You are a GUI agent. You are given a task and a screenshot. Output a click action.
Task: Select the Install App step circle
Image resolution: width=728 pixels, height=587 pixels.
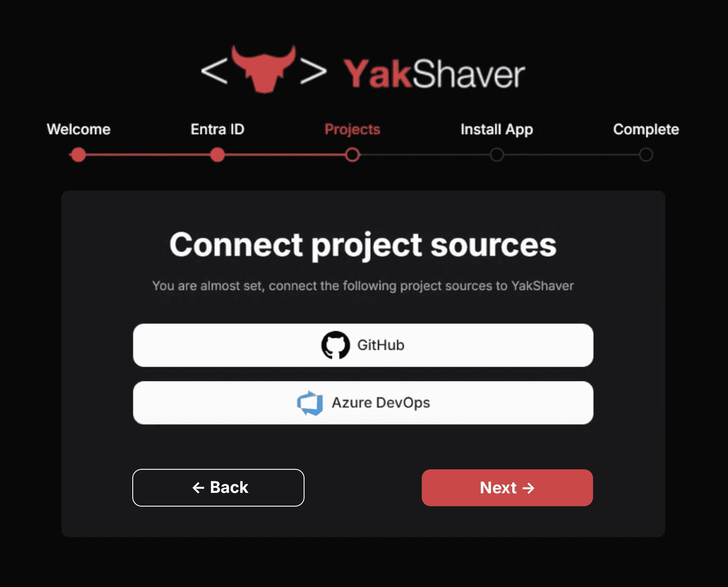497,155
